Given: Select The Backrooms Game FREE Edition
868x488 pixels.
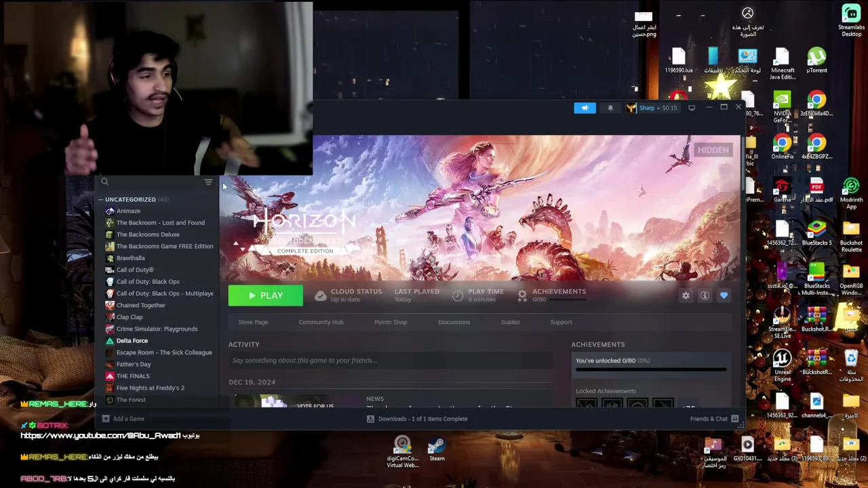Looking at the screenshot, I should [165, 246].
